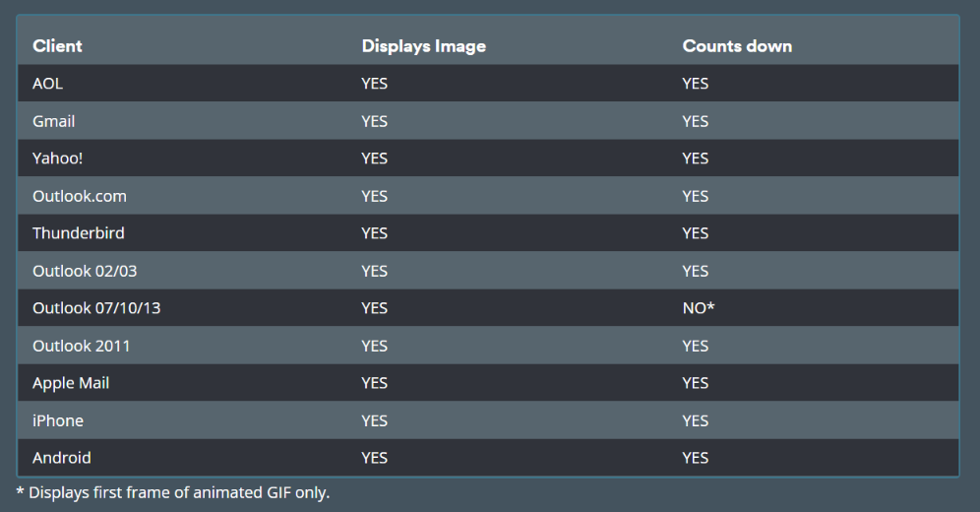Click Android's Displays Image YES value
The height and width of the screenshot is (512, 980).
374,458
